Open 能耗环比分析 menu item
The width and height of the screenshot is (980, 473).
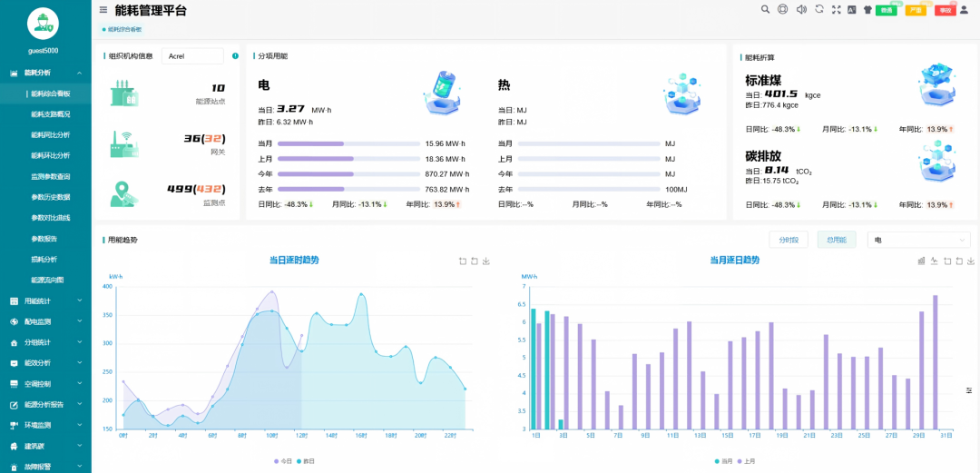[x=50, y=156]
